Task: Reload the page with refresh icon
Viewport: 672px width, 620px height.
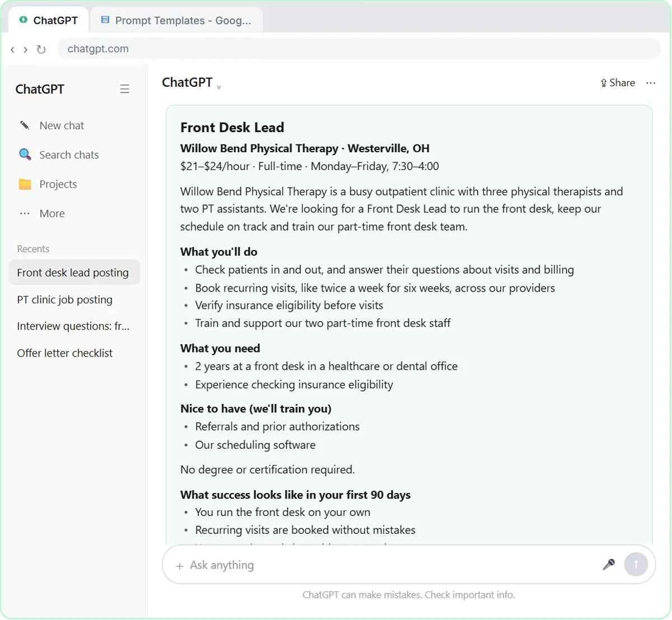Action: point(41,49)
